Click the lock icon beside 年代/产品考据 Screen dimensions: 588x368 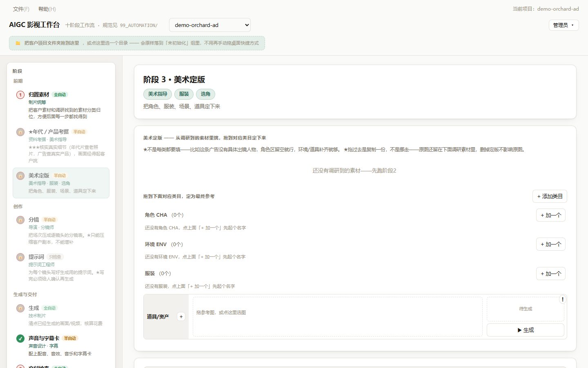pyautogui.click(x=20, y=132)
